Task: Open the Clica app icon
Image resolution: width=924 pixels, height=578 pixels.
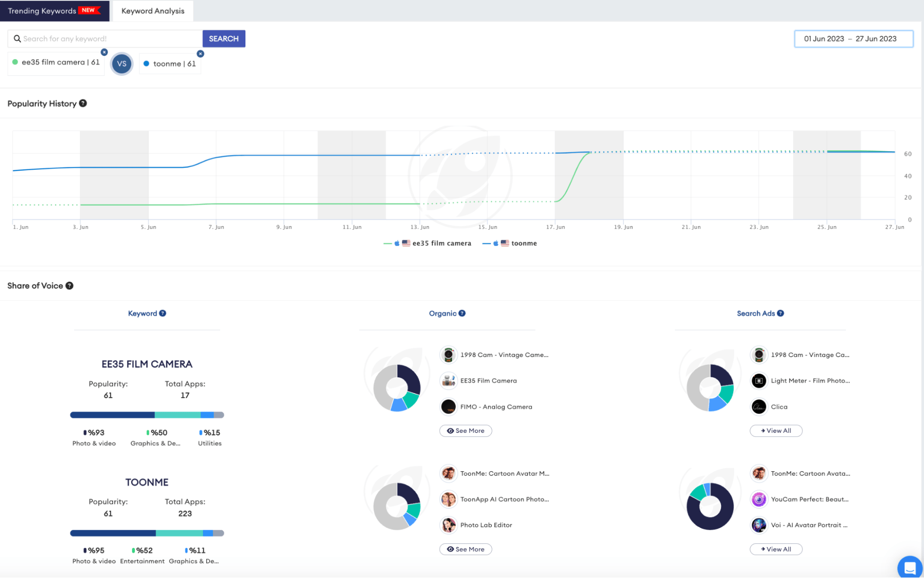Action: point(759,407)
